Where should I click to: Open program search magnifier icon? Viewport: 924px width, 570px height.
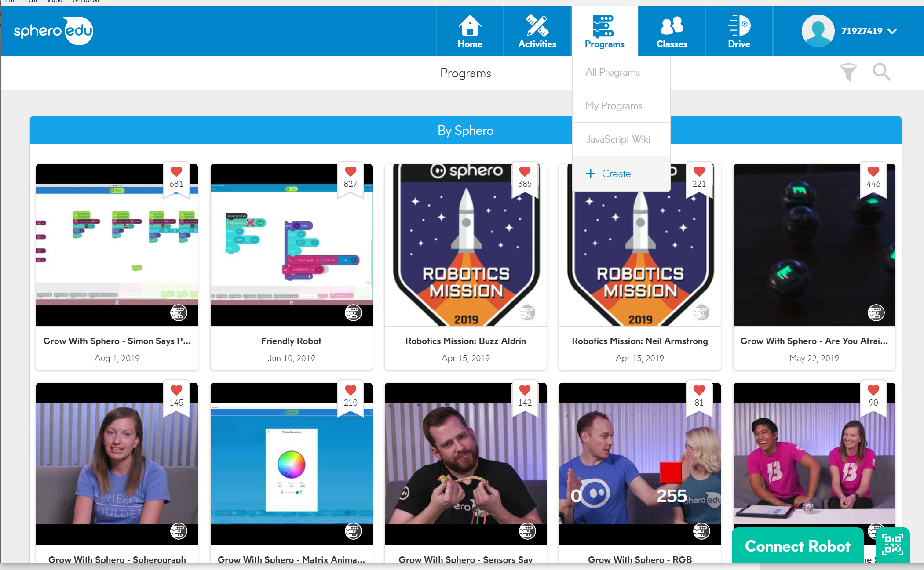[x=881, y=72]
